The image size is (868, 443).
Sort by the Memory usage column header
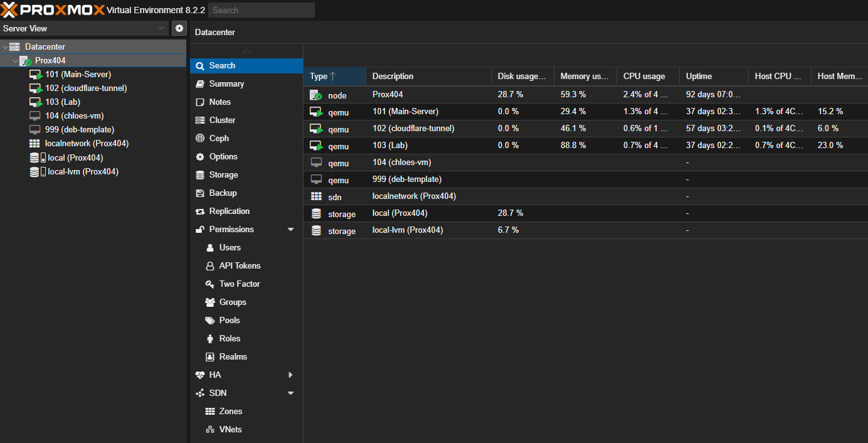(585, 77)
